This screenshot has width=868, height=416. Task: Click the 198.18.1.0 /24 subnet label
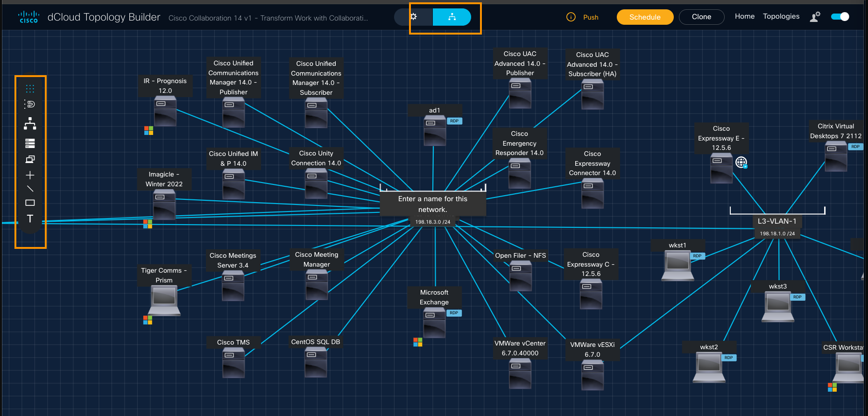pos(777,233)
